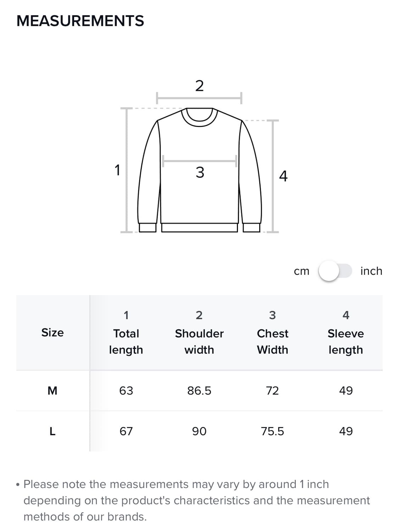Select the size L row label
This screenshot has height=532, width=399.
[x=52, y=431]
